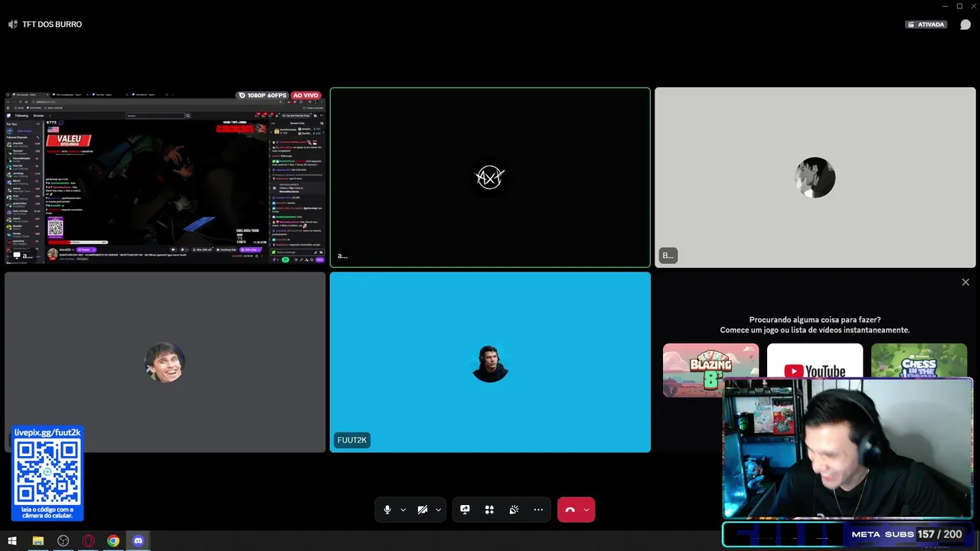Click the ATIVADA badge
This screenshot has height=551, width=980.
[x=926, y=24]
